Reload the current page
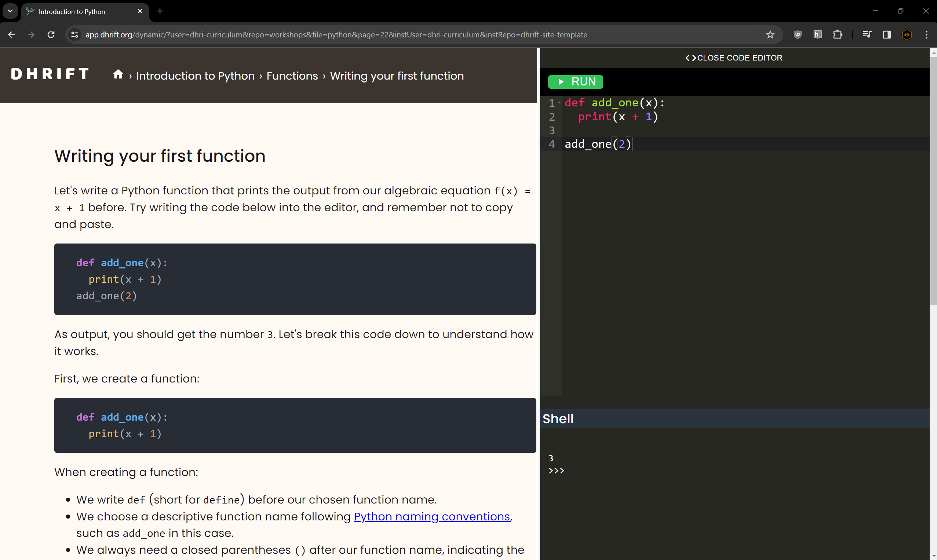Viewport: 937px width, 560px height. click(x=51, y=35)
